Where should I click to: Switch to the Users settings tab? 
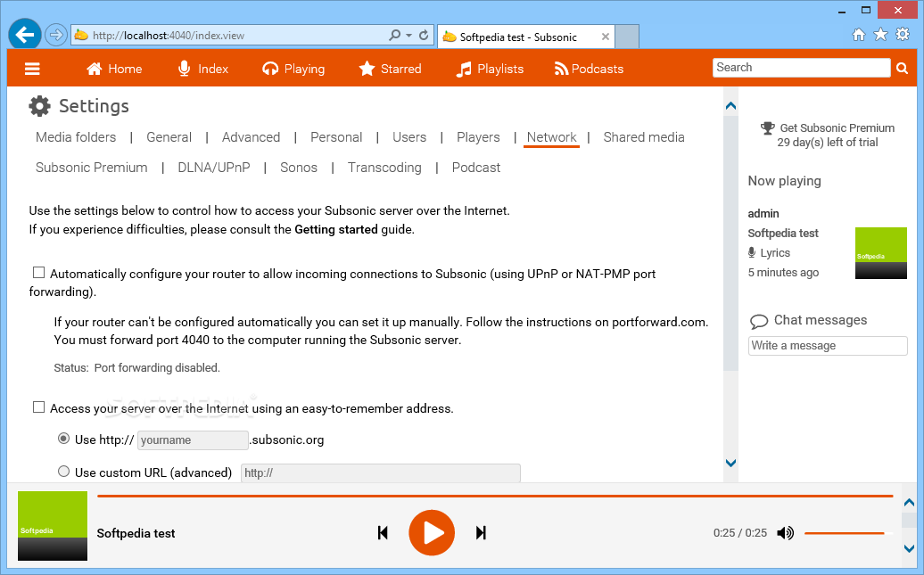[409, 137]
